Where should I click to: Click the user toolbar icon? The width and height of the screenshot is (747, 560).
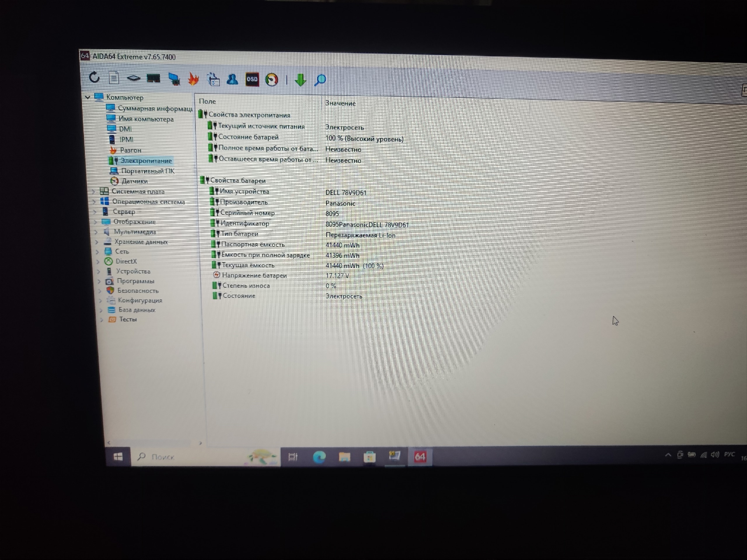(x=232, y=80)
